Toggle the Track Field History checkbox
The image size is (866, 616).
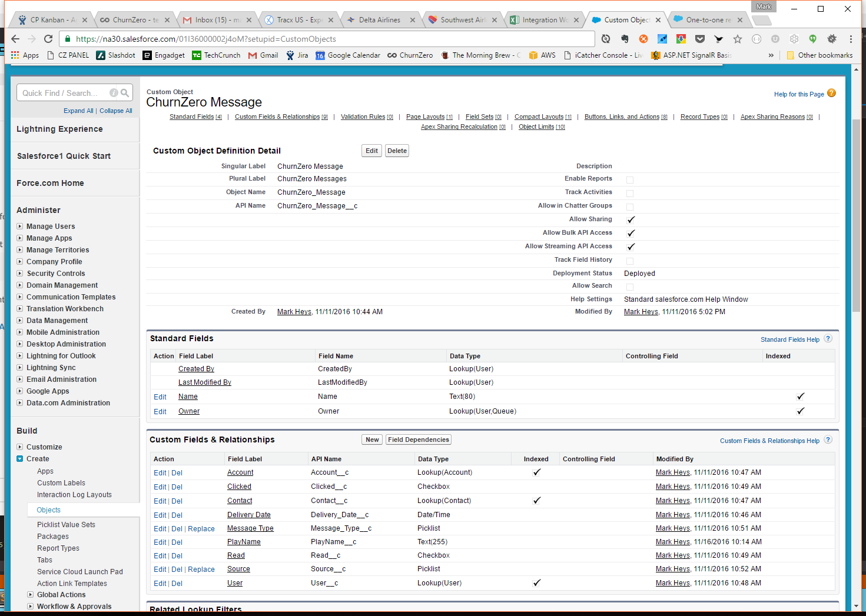(630, 261)
